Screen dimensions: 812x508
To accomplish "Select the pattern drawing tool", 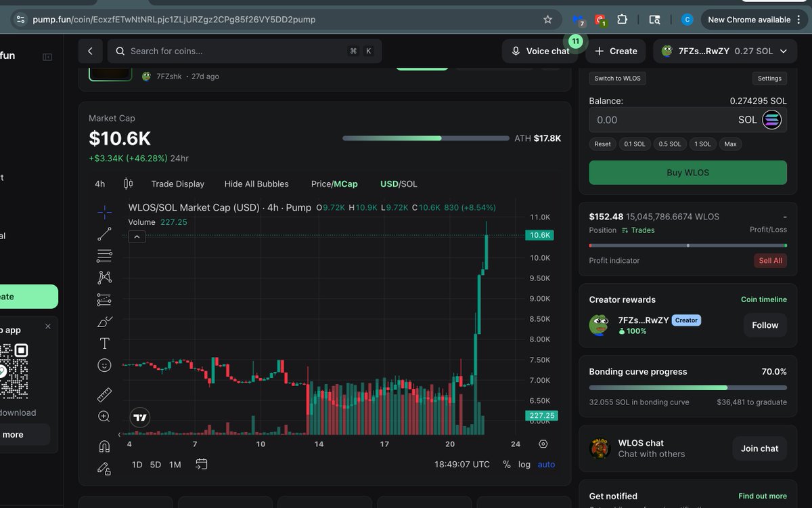I will [104, 278].
